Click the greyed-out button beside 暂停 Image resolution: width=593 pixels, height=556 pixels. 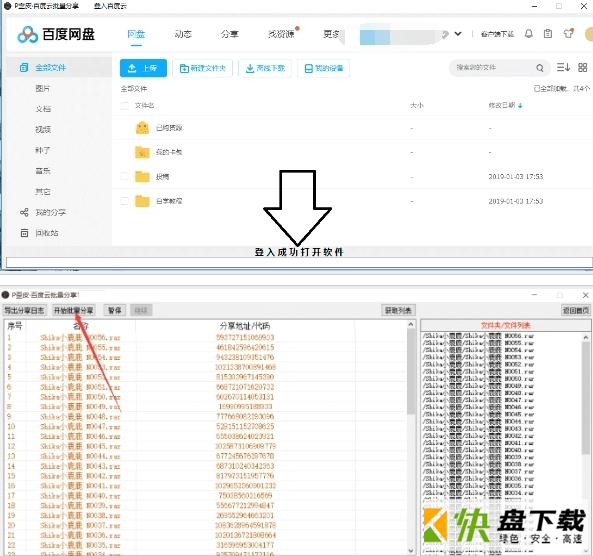point(141,311)
